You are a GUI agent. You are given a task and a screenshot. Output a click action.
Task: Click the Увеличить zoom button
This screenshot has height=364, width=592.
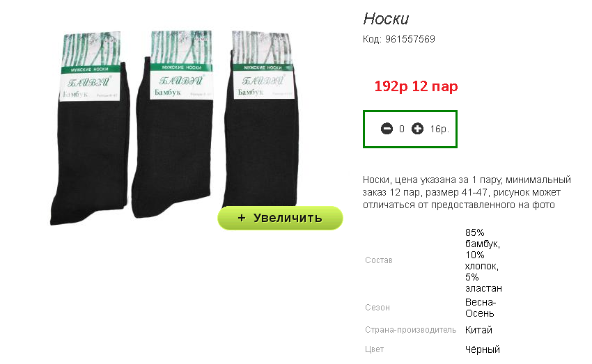click(x=280, y=218)
